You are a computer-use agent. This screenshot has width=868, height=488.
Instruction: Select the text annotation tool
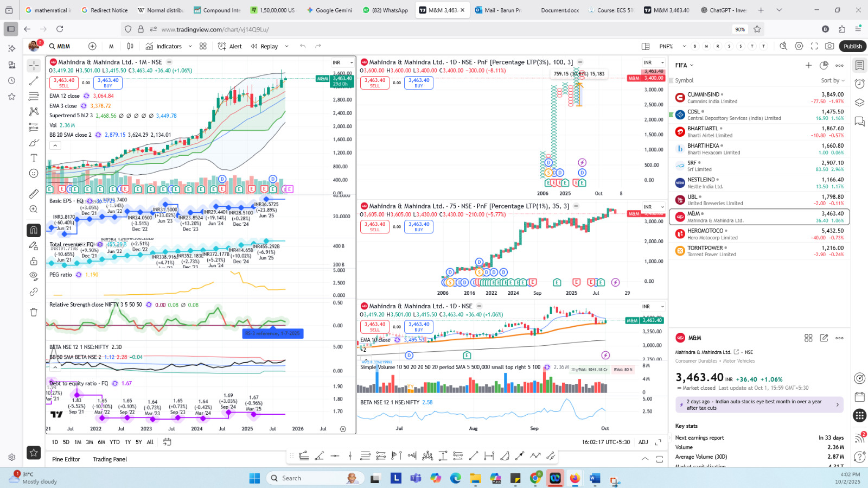click(34, 158)
